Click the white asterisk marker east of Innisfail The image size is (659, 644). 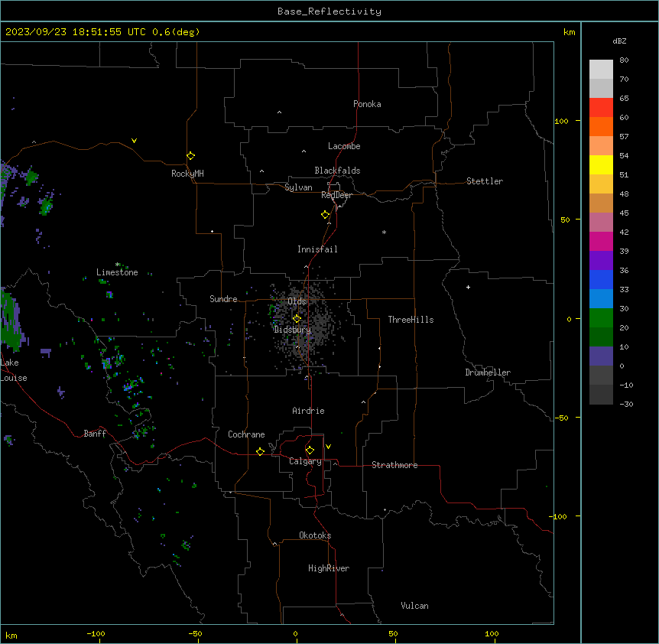pyautogui.click(x=384, y=232)
